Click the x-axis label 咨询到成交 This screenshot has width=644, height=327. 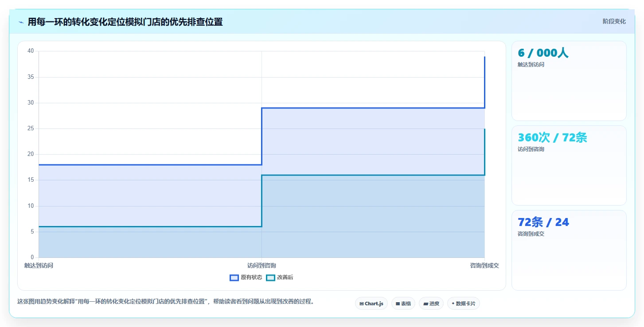tap(484, 265)
